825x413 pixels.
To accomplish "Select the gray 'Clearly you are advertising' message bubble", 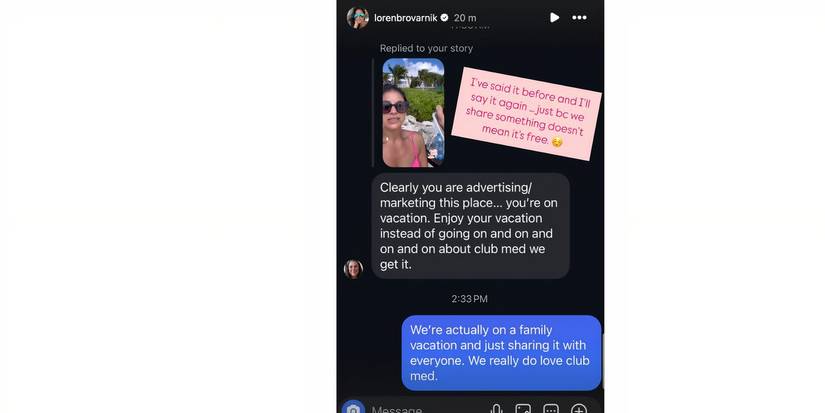I will 470,226.
